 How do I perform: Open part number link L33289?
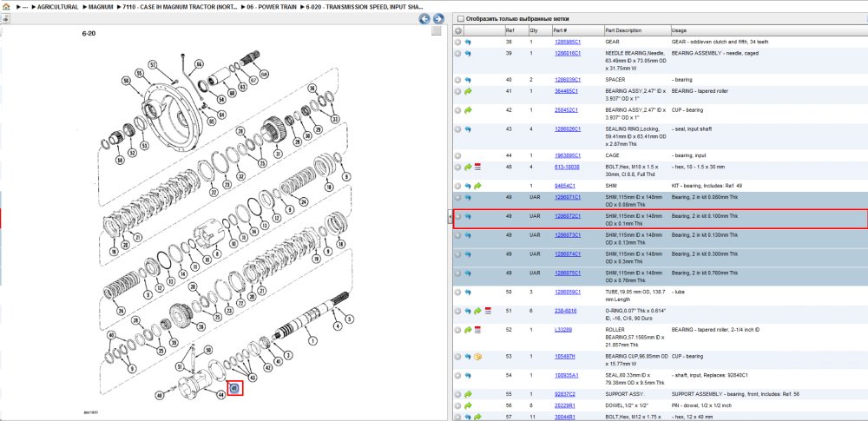[562, 330]
